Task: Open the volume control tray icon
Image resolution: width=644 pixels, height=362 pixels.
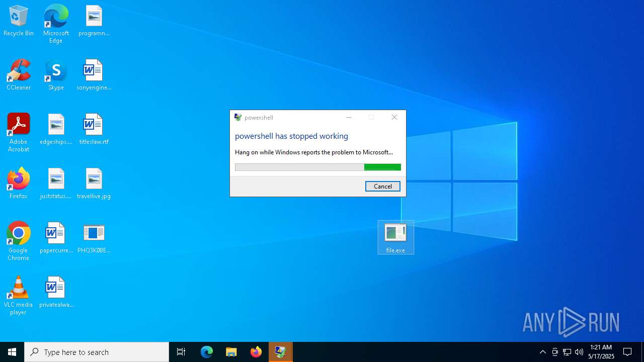Action: pyautogui.click(x=579, y=352)
